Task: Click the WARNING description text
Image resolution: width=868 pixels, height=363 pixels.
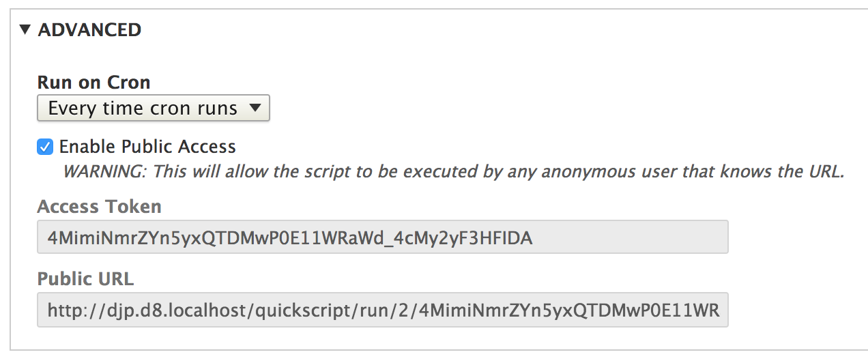Action: pyautogui.click(x=454, y=171)
